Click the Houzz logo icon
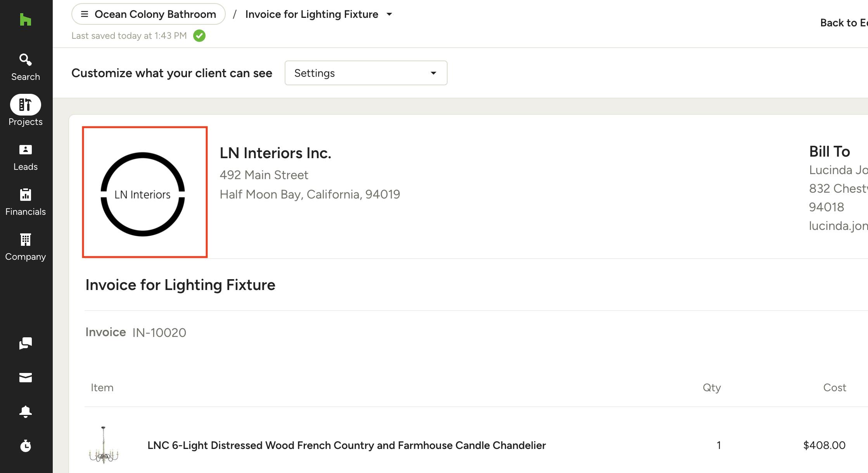 [25, 19]
